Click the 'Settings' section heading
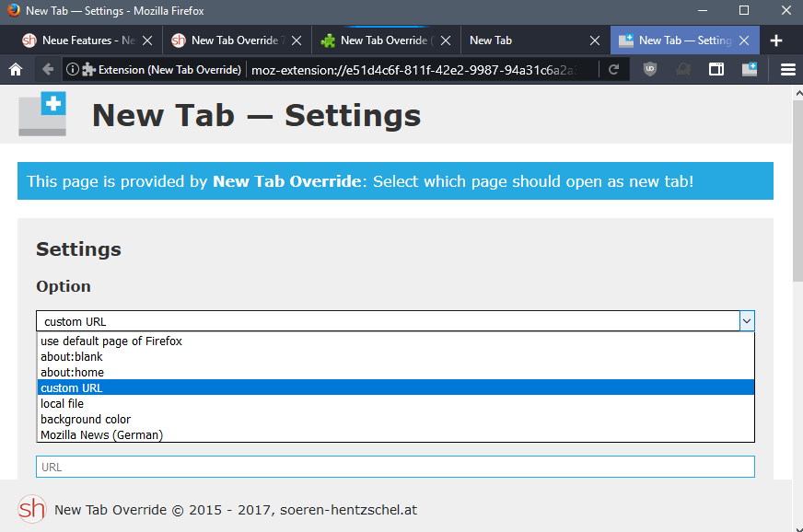 coord(79,249)
